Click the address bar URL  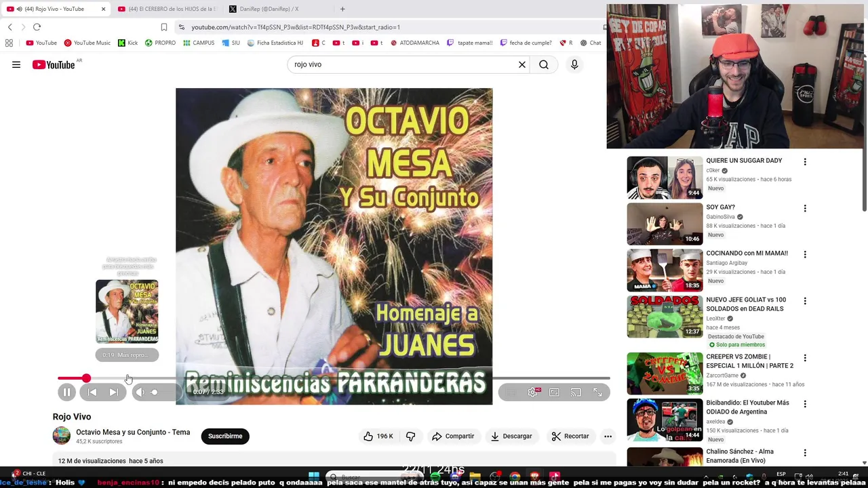[x=296, y=27]
